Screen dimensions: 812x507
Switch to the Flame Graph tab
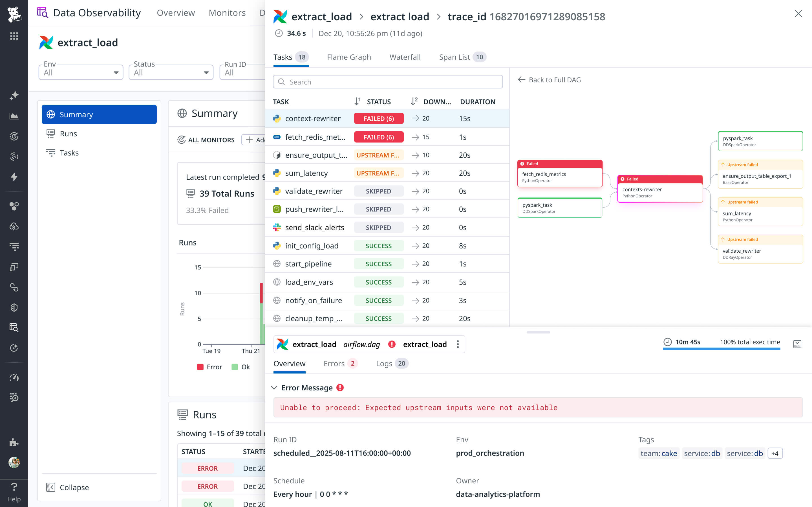[348, 57]
